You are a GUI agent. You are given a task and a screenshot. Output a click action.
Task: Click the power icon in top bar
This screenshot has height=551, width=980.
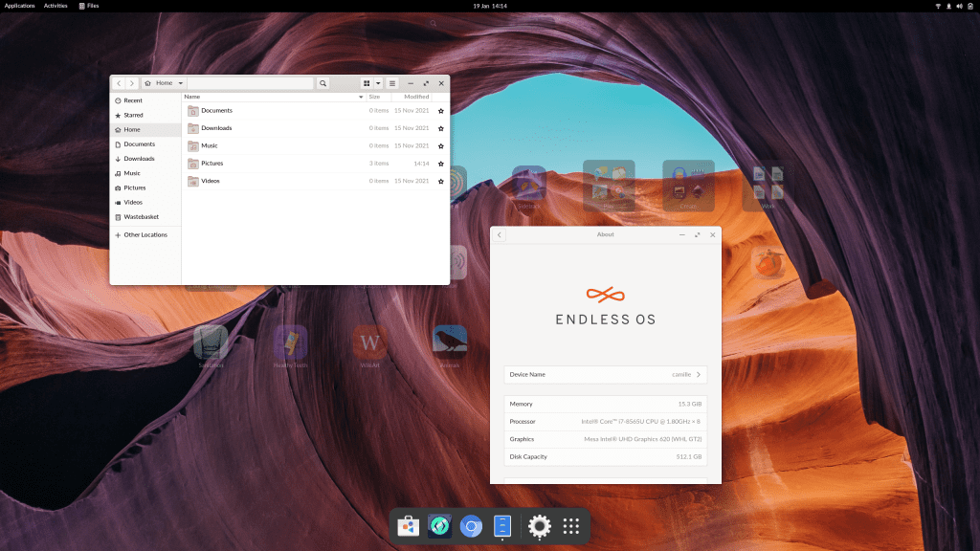coord(970,6)
